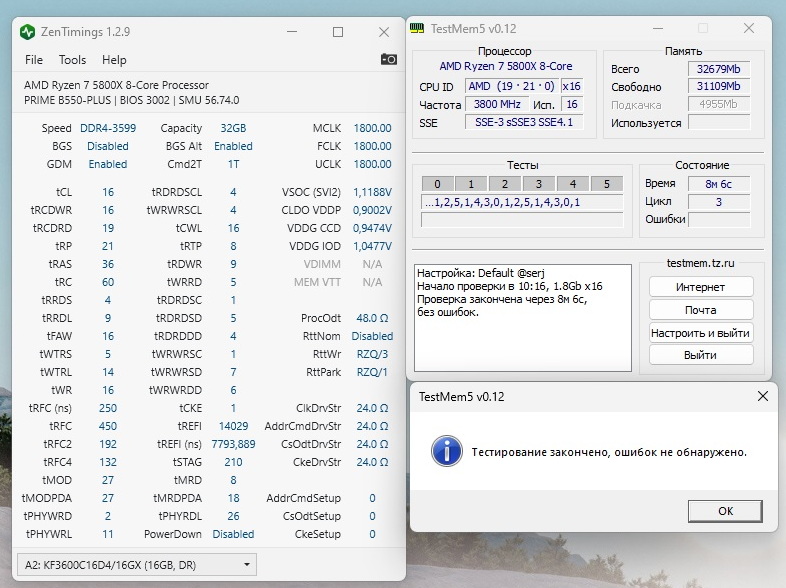Click the Cmd2T value 1T

233,164
